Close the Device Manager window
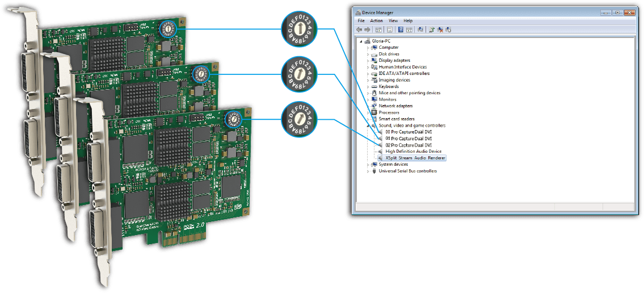This screenshot has height=293, width=644. [x=631, y=12]
